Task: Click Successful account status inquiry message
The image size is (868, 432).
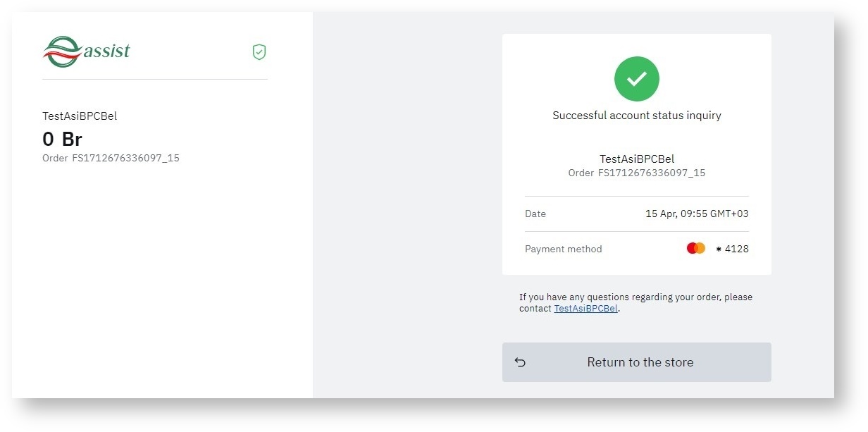Action: coord(636,116)
